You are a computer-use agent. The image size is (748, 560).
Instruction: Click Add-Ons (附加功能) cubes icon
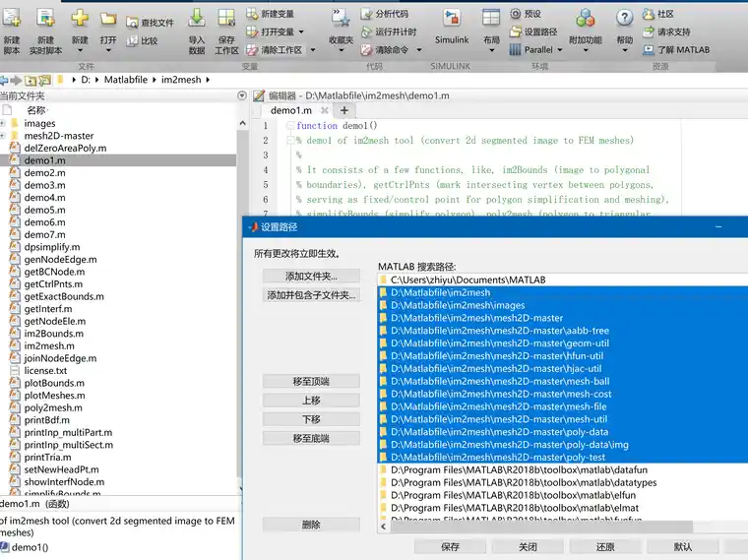(x=586, y=18)
